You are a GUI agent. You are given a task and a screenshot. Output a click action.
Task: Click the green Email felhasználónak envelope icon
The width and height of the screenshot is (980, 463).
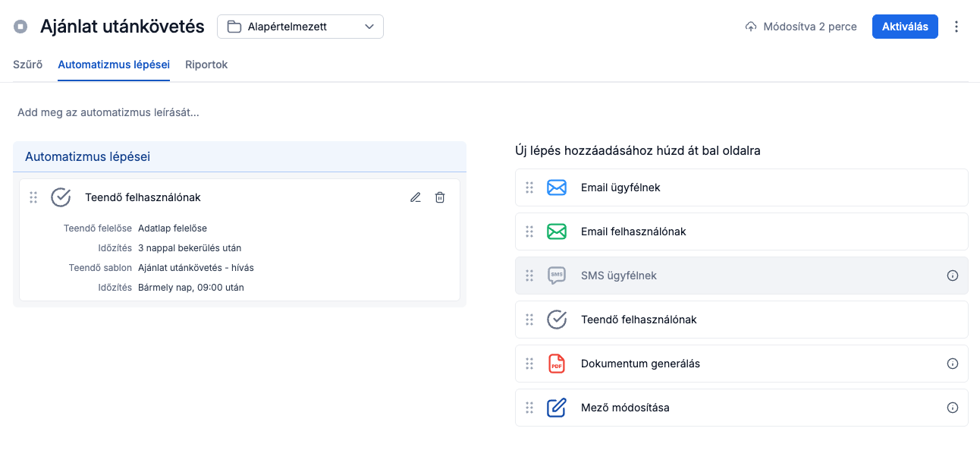[557, 231]
